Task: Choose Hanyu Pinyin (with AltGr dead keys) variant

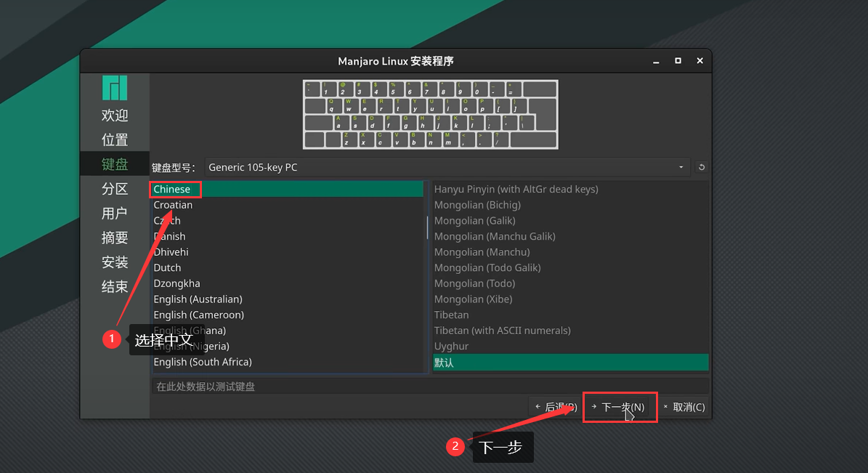Action: (x=571, y=190)
